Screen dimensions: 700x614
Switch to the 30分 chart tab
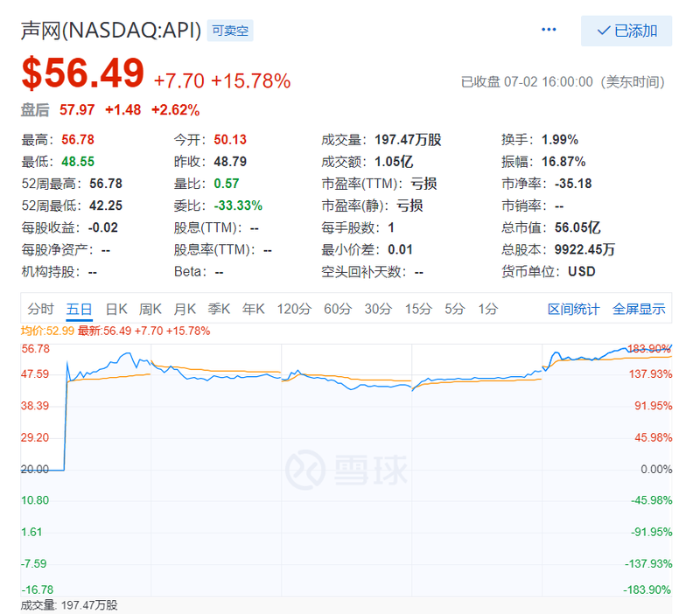(378, 309)
